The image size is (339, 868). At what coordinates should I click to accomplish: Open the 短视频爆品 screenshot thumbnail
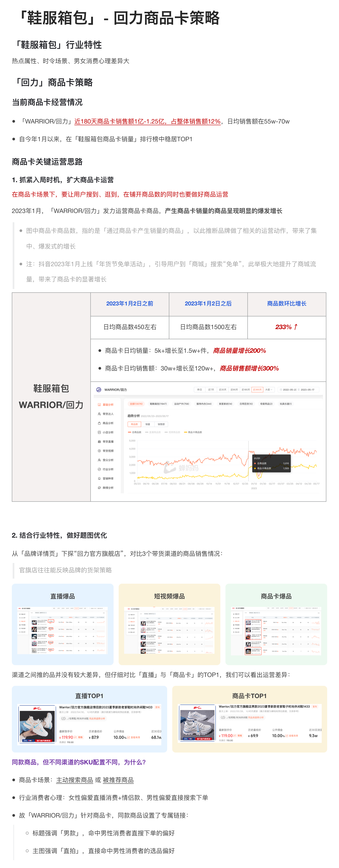(169, 631)
